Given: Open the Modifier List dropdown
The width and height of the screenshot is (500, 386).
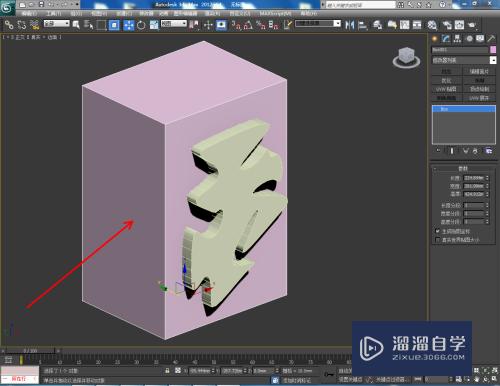Looking at the screenshot, I should click(464, 60).
